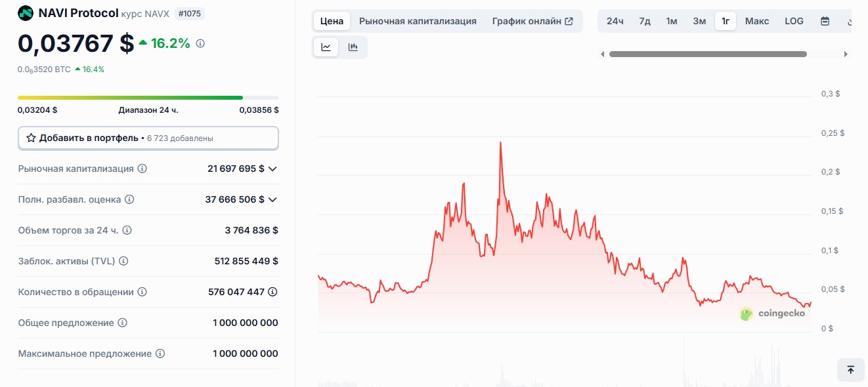The image size is (868, 387).
Task: Click the 0,25 $ axis label
Action: click(833, 132)
